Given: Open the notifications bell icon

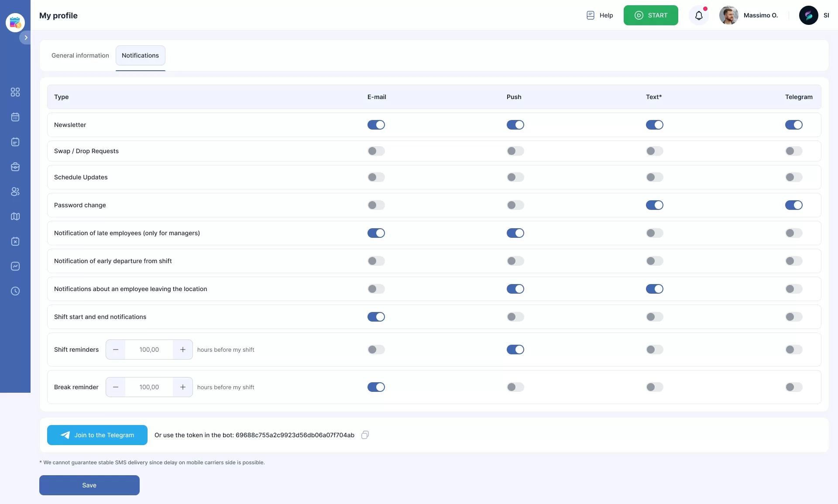Looking at the screenshot, I should [x=699, y=16].
